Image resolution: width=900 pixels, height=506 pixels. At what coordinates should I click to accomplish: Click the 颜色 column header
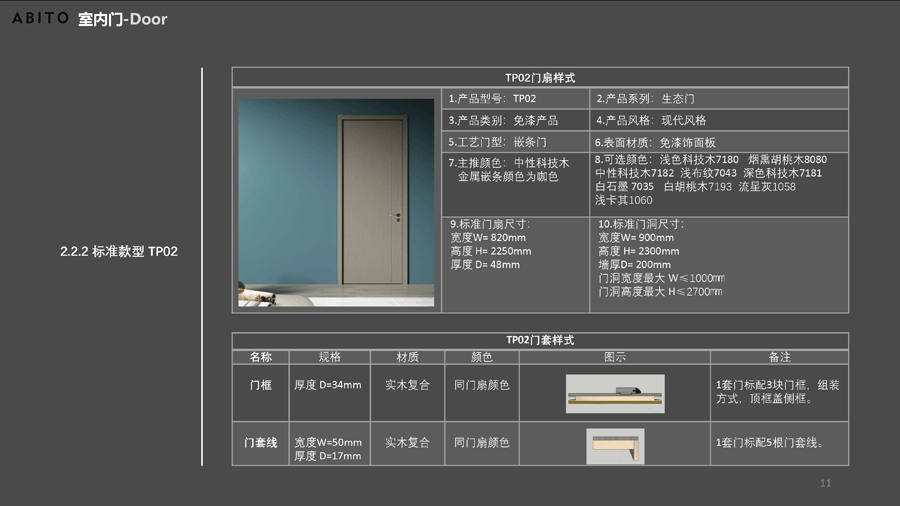click(x=482, y=357)
